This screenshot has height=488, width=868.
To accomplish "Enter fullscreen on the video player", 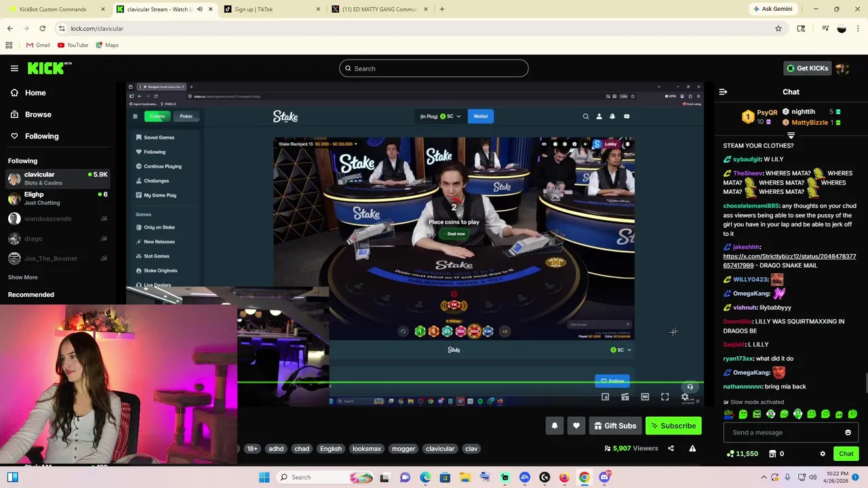I will 665,397.
